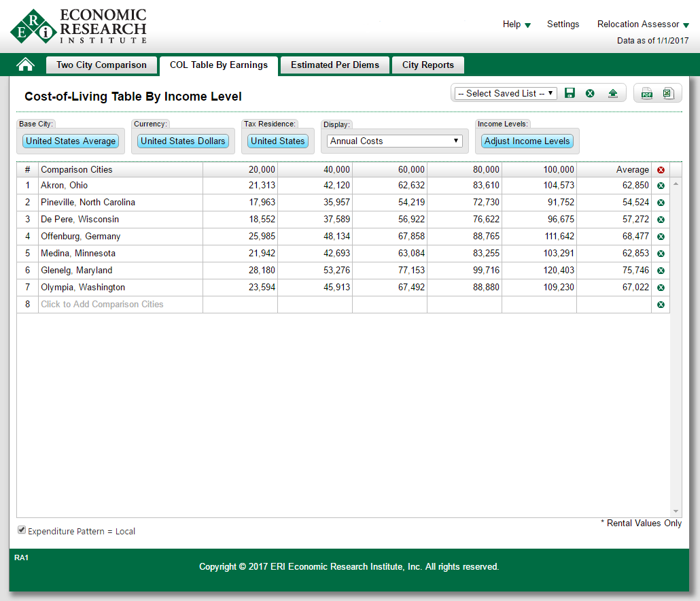Viewport: 700px width, 601px height.
Task: Export table to PDF
Action: point(647,93)
